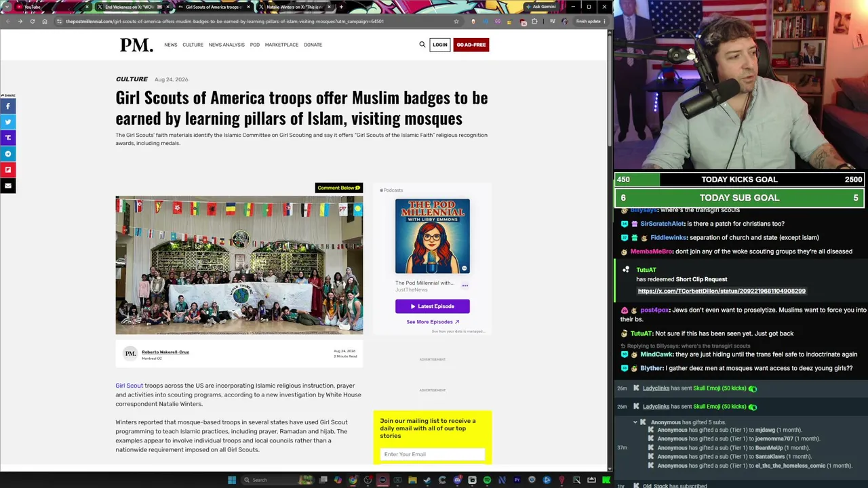Click the Enter Your Email field
The height and width of the screenshot is (488, 868).
coord(432,454)
